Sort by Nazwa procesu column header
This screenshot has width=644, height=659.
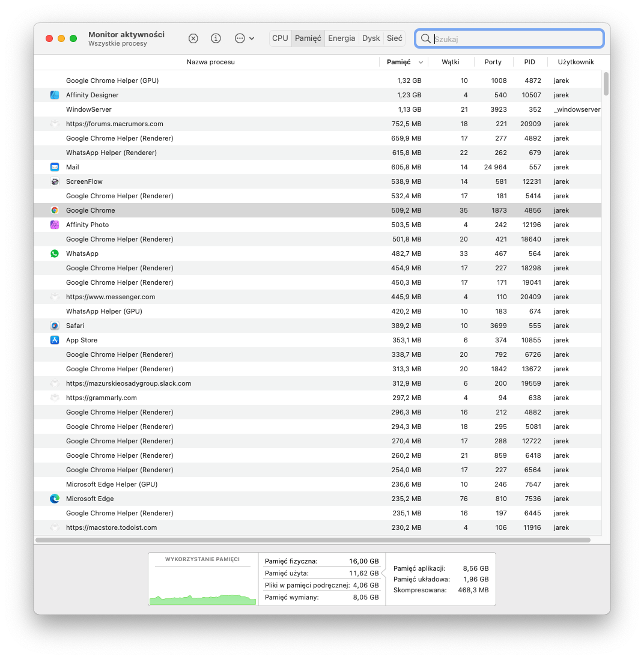[211, 62]
